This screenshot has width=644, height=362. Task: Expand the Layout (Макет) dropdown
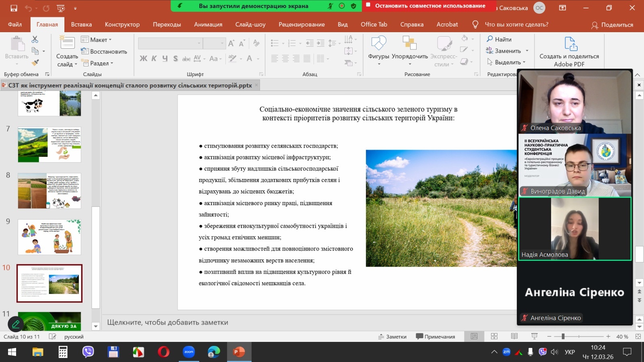click(97, 39)
